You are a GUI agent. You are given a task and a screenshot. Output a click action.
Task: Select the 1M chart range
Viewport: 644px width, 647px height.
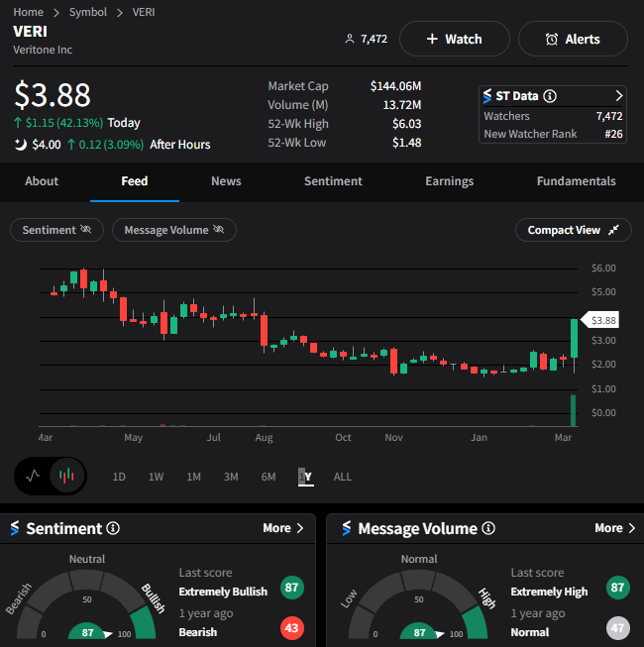click(193, 477)
